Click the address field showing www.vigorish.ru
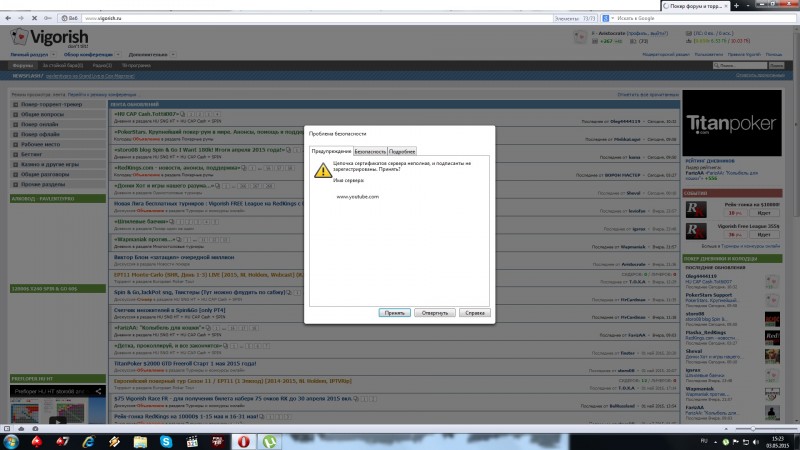Screen dimensions: 800x450 [316, 18]
